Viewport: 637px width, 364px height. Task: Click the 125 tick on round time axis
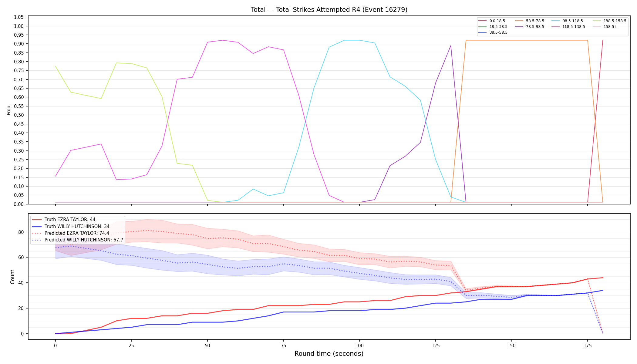tap(436, 345)
